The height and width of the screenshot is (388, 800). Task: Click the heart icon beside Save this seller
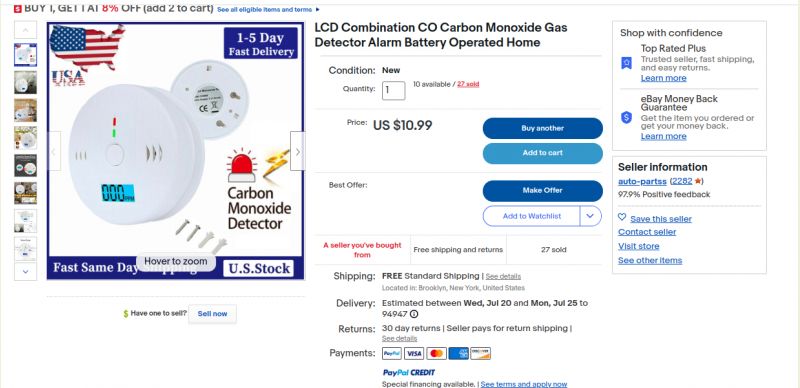(622, 217)
